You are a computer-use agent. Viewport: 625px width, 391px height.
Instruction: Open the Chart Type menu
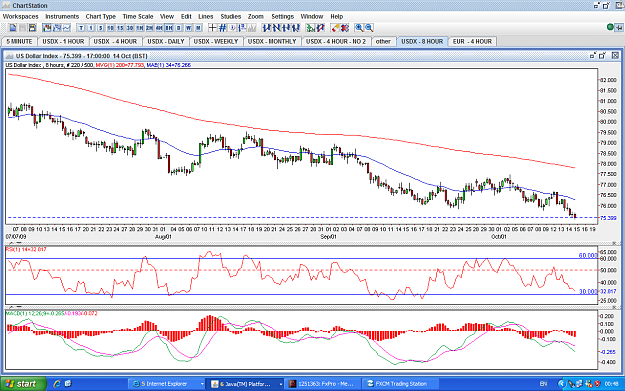click(x=100, y=16)
